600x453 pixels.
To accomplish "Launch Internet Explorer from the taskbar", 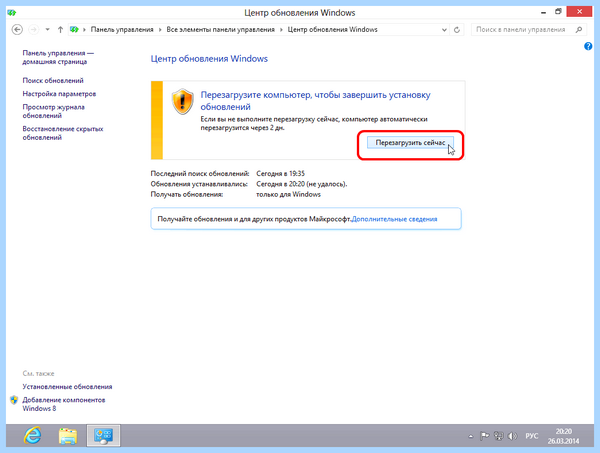I will (33, 435).
